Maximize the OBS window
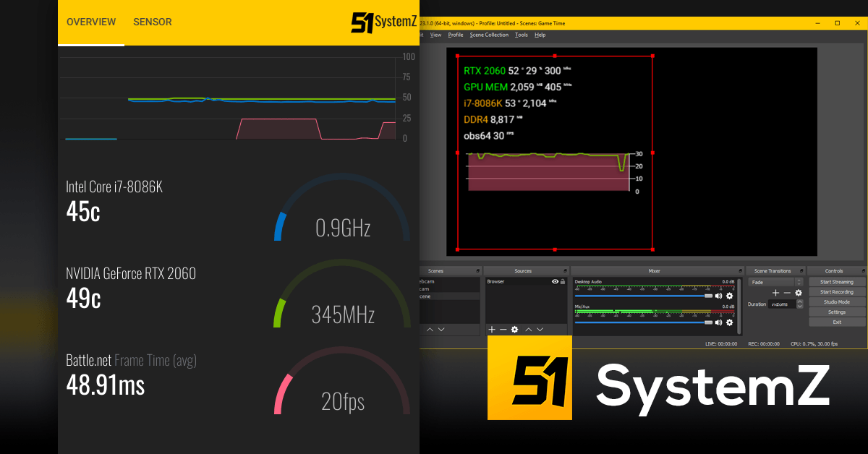Image resolution: width=868 pixels, height=454 pixels. click(838, 23)
